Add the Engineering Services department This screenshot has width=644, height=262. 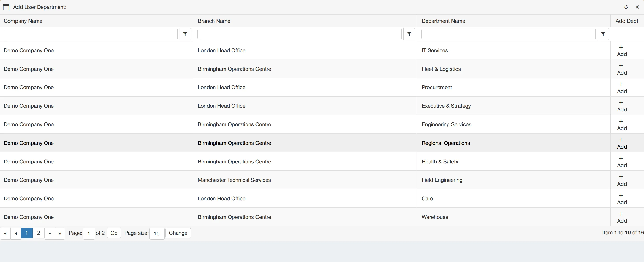point(621,125)
